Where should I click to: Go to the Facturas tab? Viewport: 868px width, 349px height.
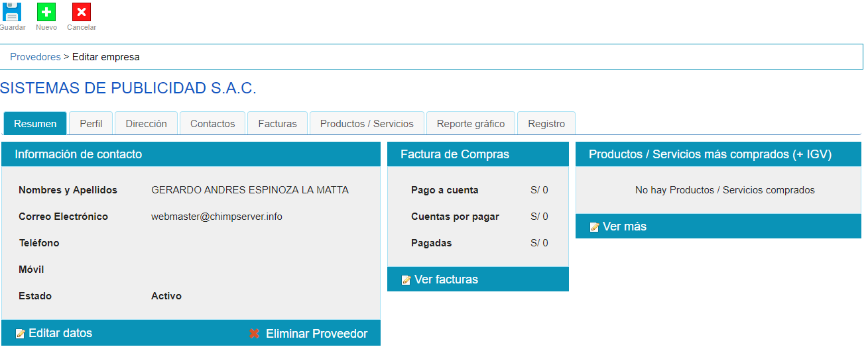click(x=277, y=124)
